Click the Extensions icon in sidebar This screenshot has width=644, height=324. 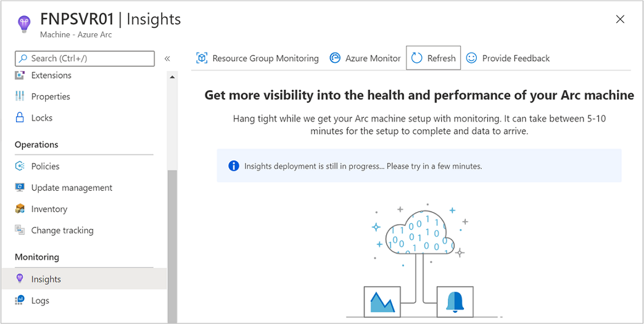click(x=20, y=75)
